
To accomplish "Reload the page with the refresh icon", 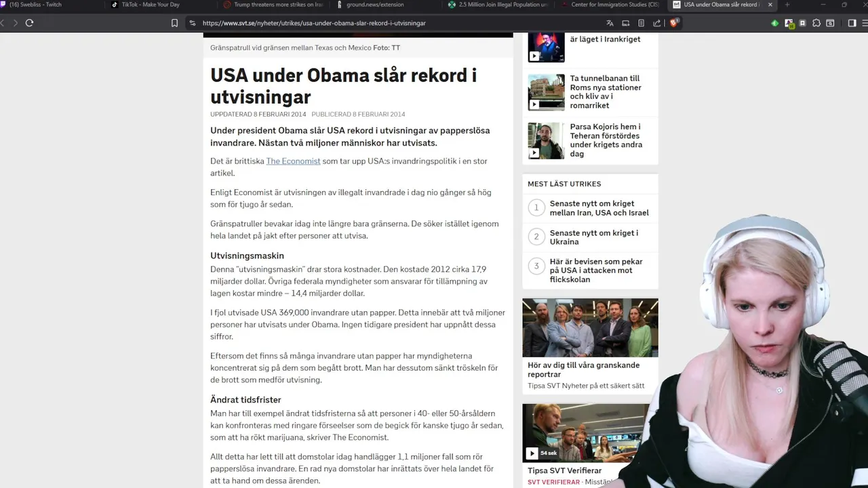I will (x=29, y=22).
